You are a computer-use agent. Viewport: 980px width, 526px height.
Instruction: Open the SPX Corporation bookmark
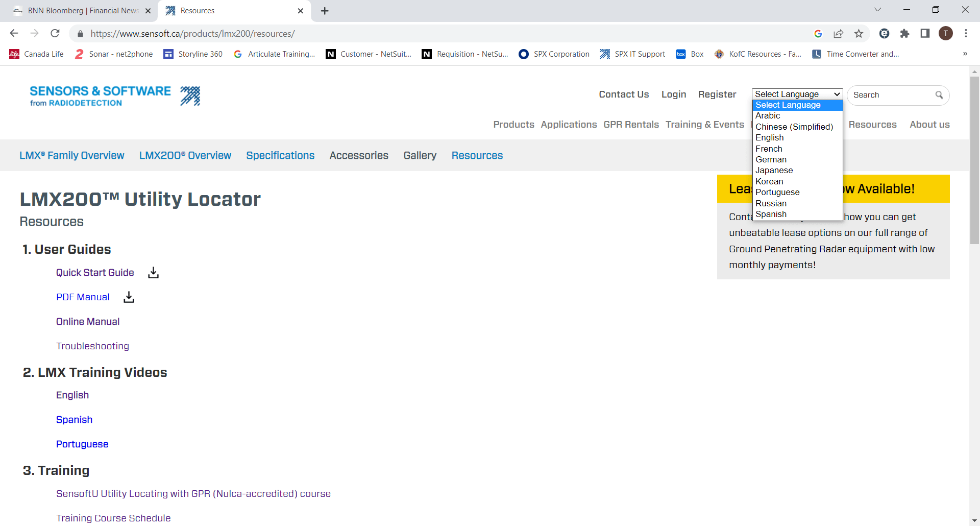point(553,54)
